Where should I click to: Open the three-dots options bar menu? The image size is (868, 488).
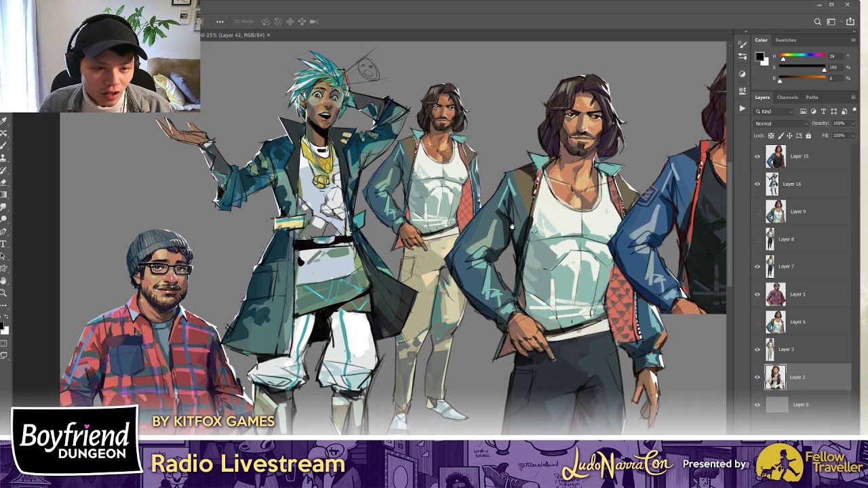220,22
